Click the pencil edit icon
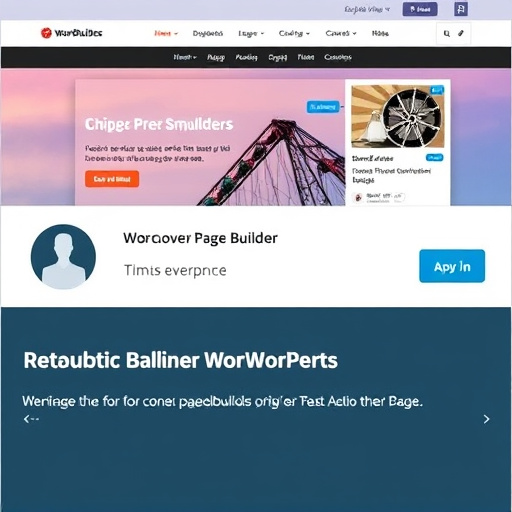Image resolution: width=512 pixels, height=512 pixels. (x=461, y=33)
